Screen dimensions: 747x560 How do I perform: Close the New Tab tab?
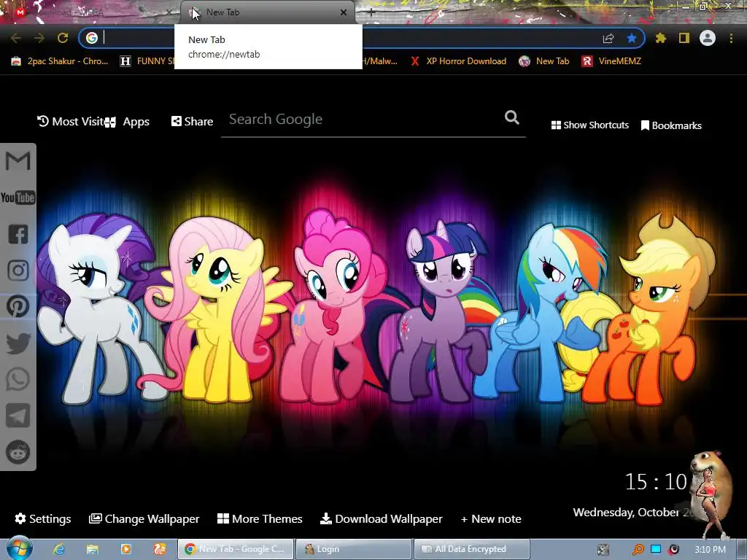click(344, 12)
